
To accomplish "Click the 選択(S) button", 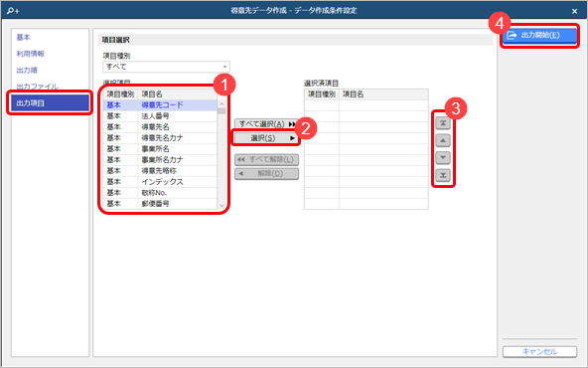I will pos(266,138).
